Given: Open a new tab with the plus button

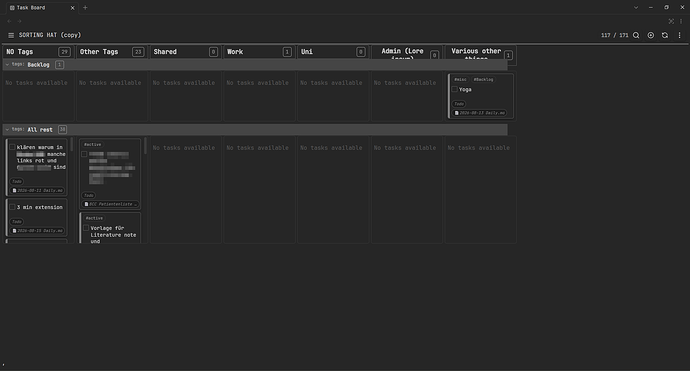Looking at the screenshot, I should 85,7.
